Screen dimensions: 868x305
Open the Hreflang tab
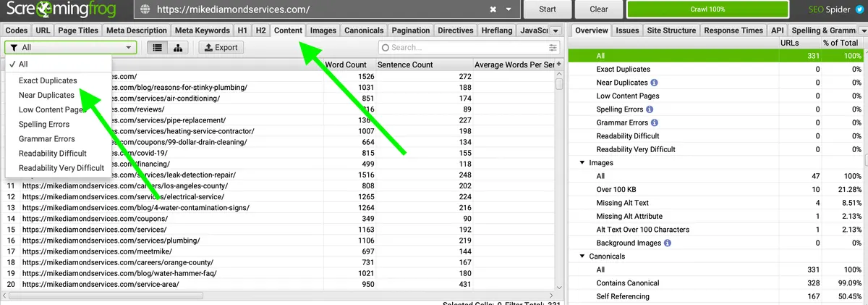(x=497, y=30)
